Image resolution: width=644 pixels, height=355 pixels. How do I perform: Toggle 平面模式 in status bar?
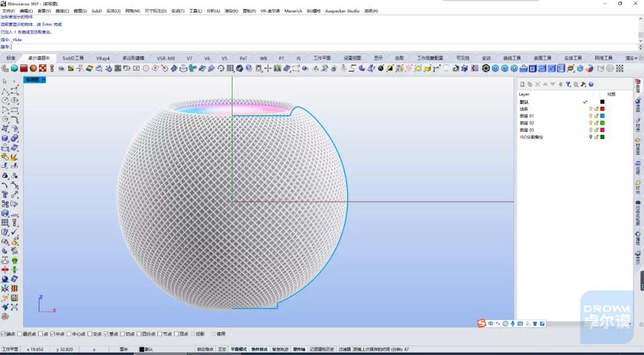click(239, 349)
